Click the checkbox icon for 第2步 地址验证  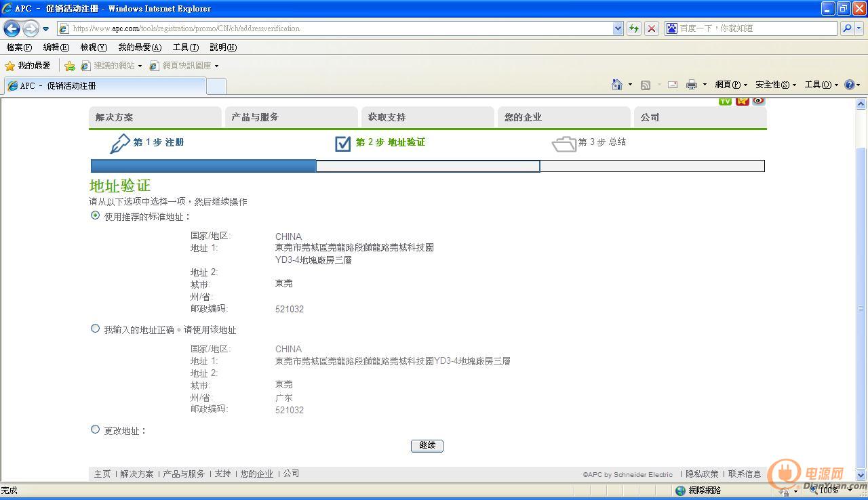343,143
